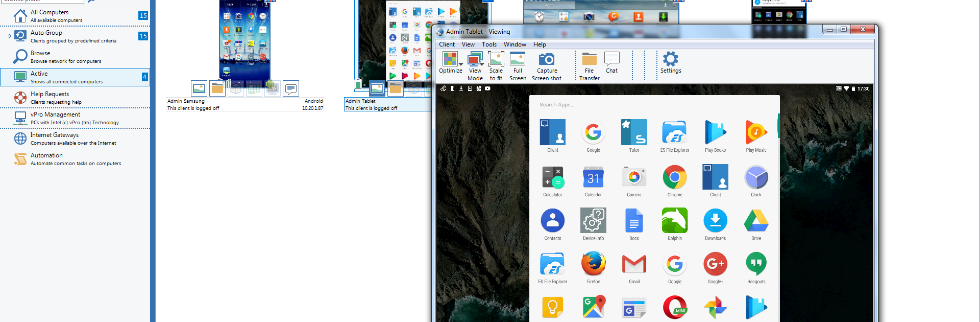980x322 pixels.
Task: Open Help Requests in the sidebar
Action: (x=75, y=98)
